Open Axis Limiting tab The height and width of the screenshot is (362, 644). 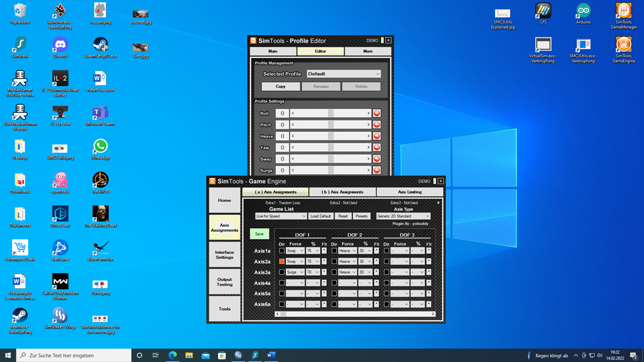(x=409, y=192)
